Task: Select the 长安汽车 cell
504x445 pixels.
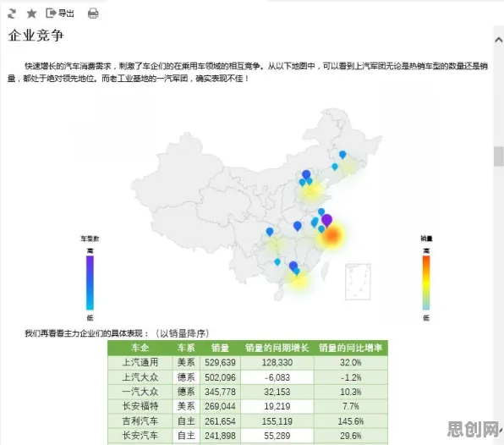Action: 140,436
